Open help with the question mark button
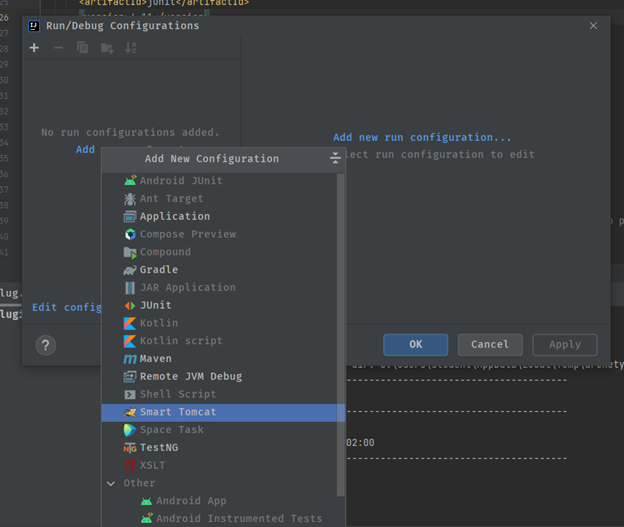Screen dimensions: 624x527 pos(46,345)
